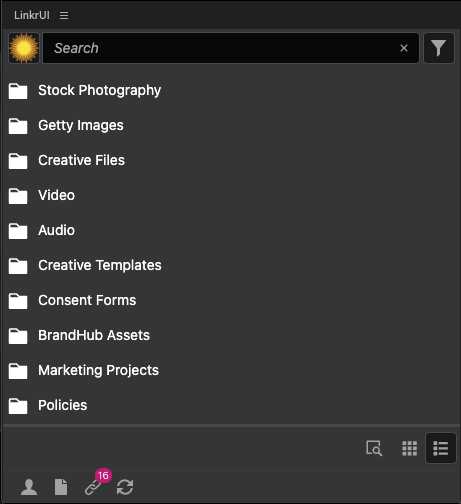Open the Creative Templates folder
The width and height of the screenshot is (461, 504).
(x=100, y=265)
